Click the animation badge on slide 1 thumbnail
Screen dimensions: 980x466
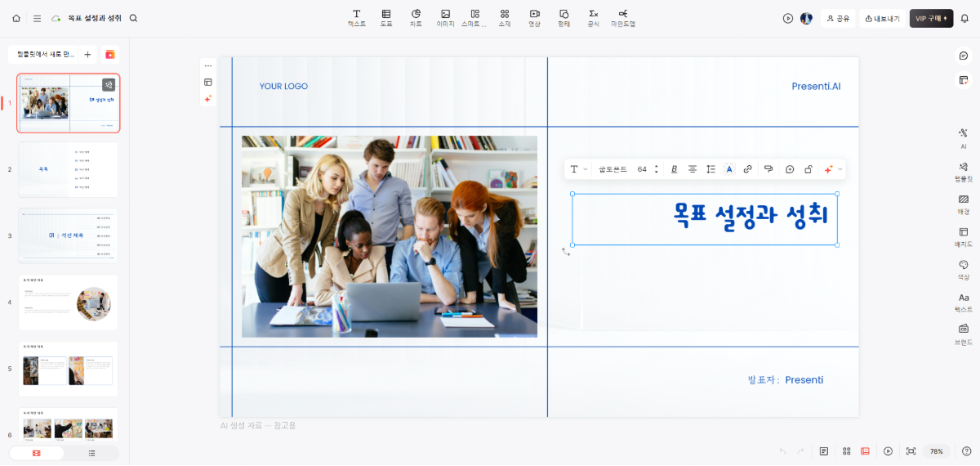(109, 85)
